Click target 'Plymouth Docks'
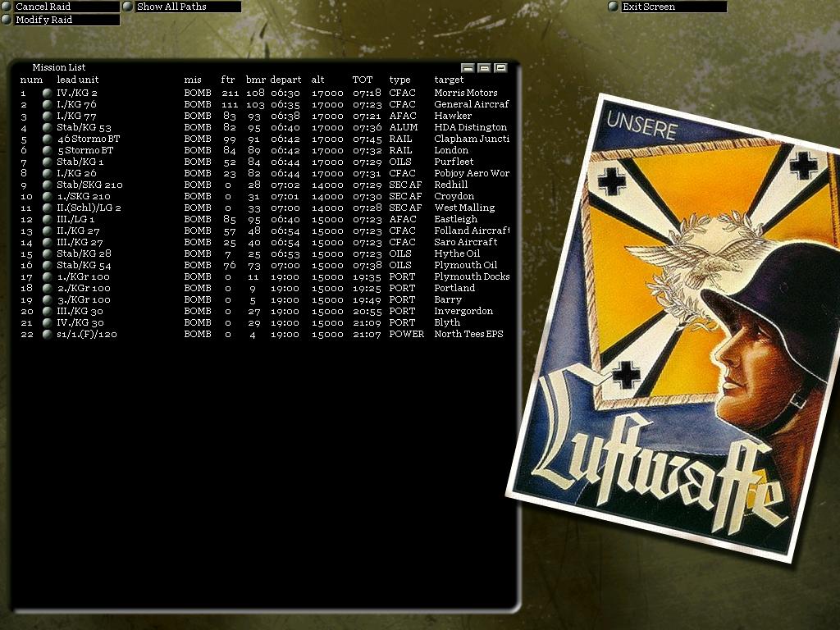Viewport: 840px width, 630px height. click(472, 277)
